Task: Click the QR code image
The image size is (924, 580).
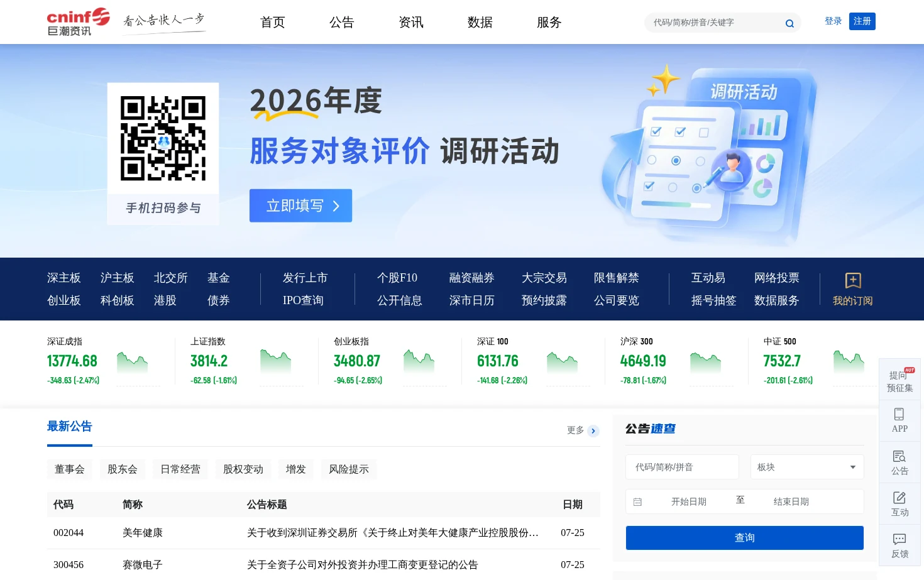Action: (163, 138)
